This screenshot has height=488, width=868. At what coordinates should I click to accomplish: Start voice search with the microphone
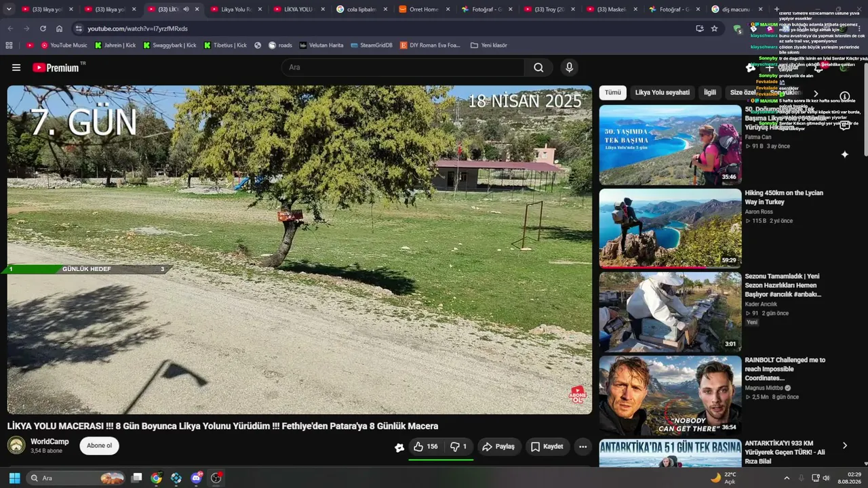pyautogui.click(x=569, y=67)
